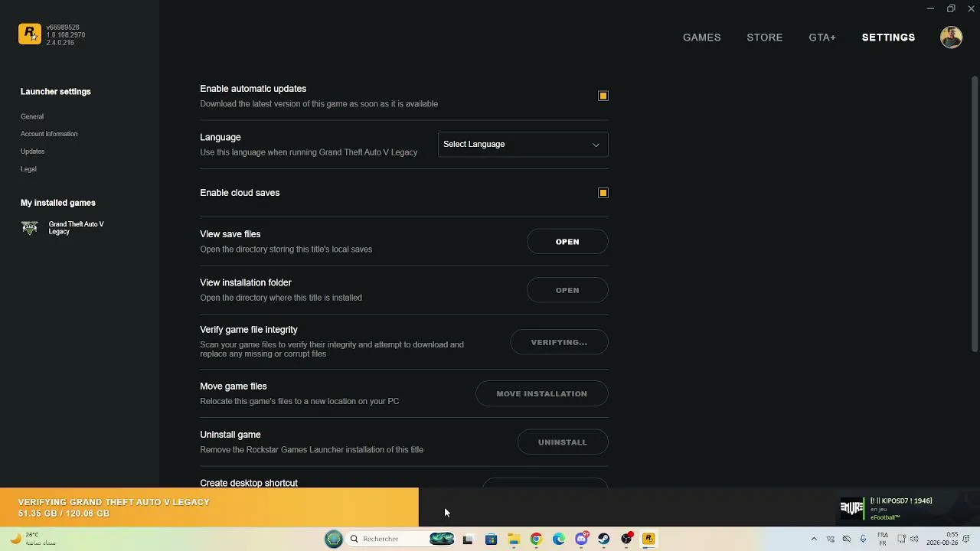
Task: Click the "Enable automatic updates" label
Action: tap(253, 89)
